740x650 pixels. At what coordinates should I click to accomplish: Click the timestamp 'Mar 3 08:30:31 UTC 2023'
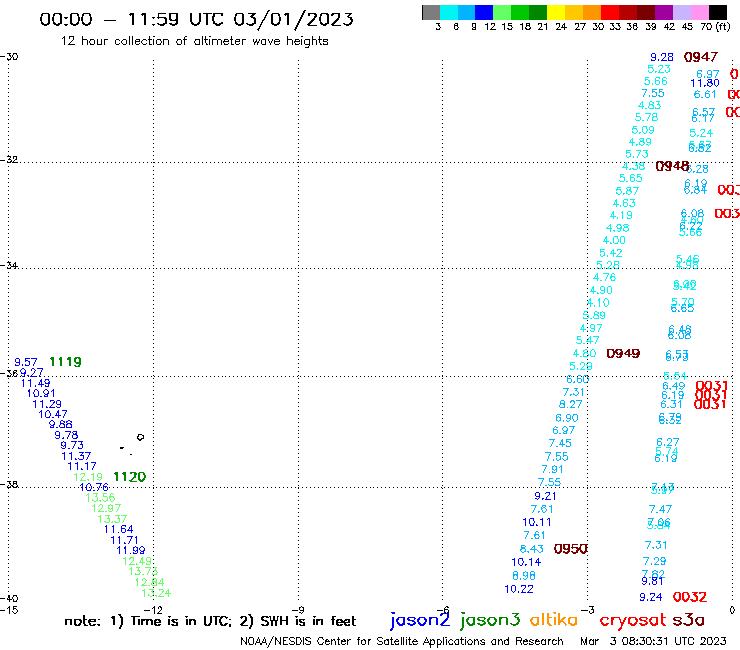[653, 641]
